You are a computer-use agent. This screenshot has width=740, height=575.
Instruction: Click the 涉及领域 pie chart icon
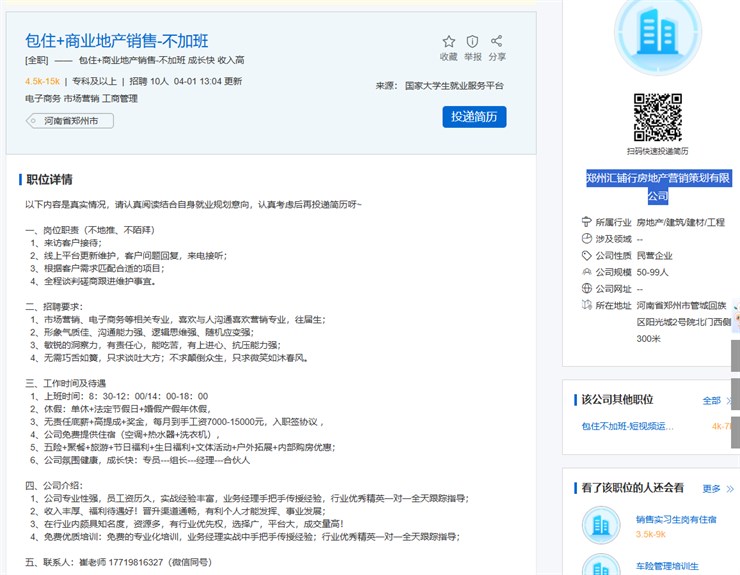(x=586, y=239)
